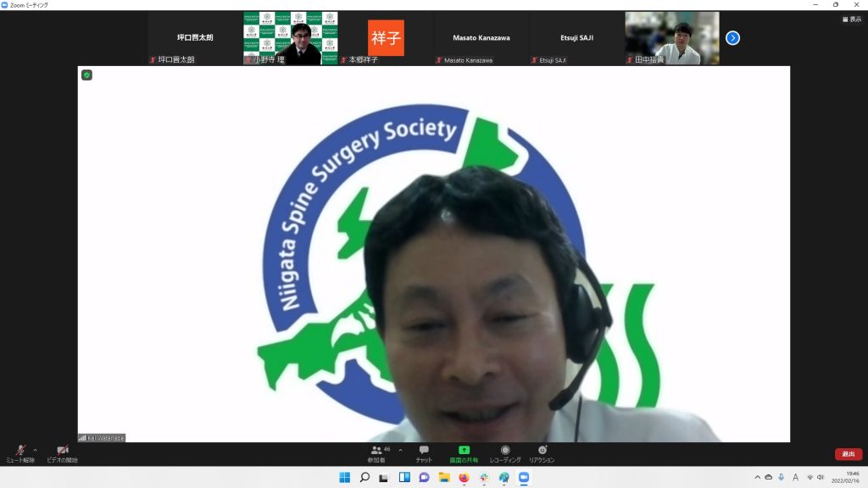Switch IME input mode A indicator
Image resolution: width=868 pixels, height=488 pixels.
click(795, 477)
